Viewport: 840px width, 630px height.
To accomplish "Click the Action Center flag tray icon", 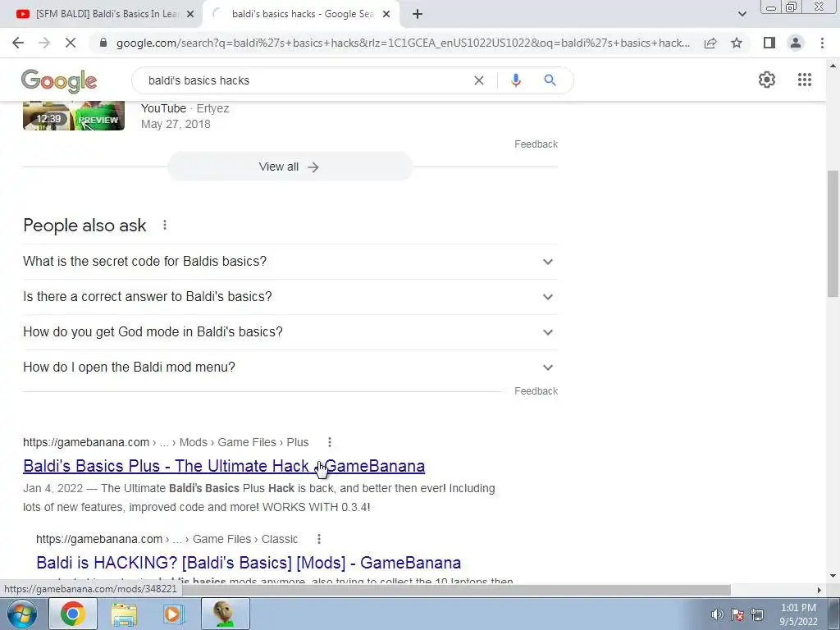I will [x=737, y=614].
